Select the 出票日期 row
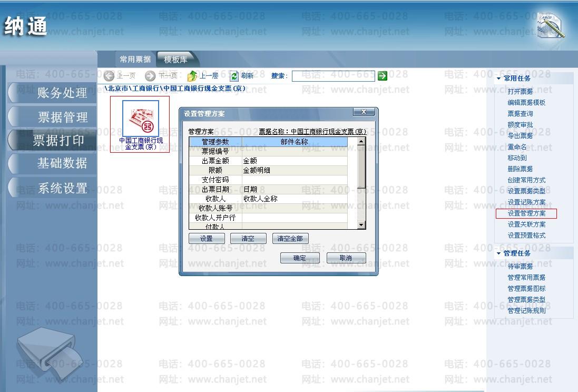Viewport: 578px width, 392px height. [x=268, y=189]
